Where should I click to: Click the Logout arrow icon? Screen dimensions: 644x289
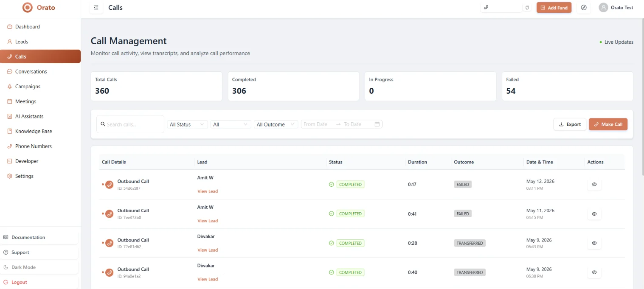[x=6, y=282]
